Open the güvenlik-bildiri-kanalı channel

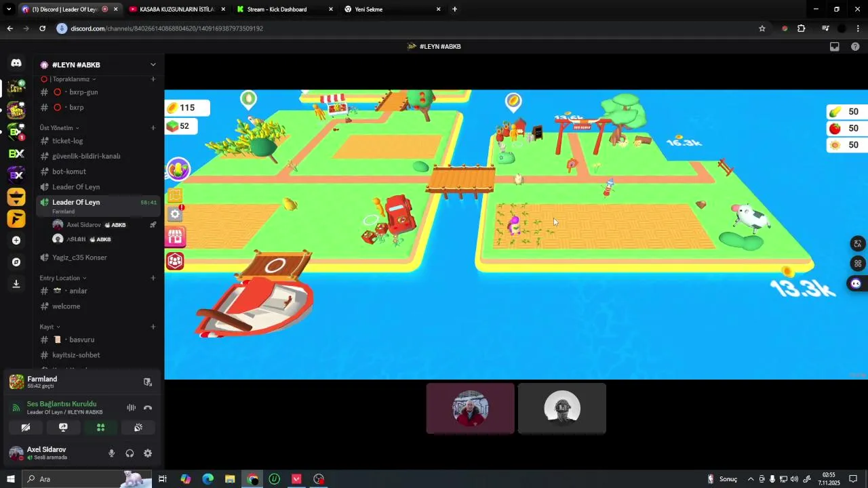click(98, 156)
